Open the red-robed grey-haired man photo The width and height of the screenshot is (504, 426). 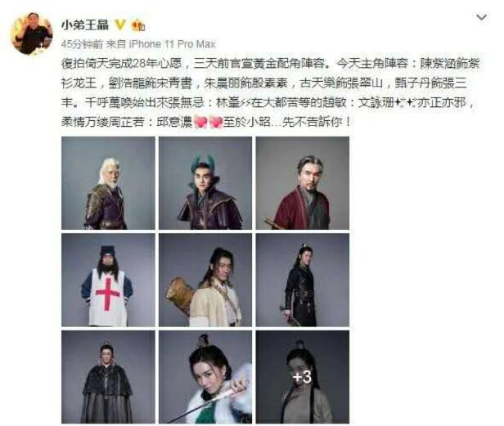point(302,183)
